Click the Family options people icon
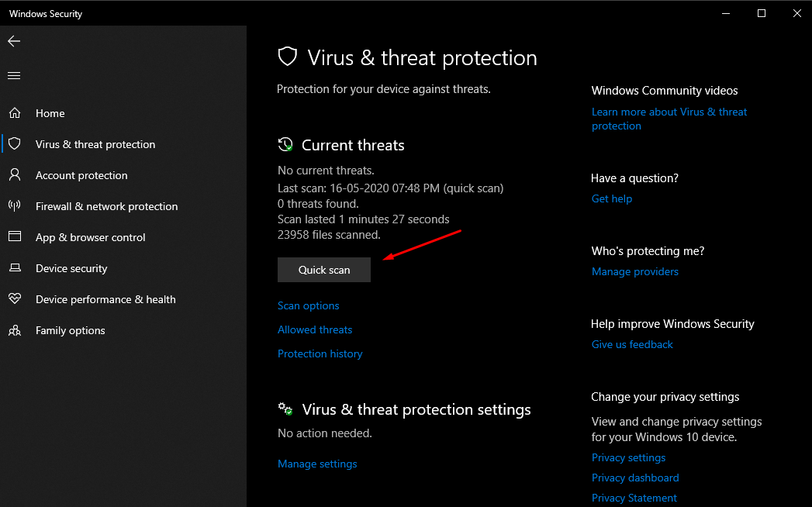This screenshot has height=507, width=812. point(15,330)
